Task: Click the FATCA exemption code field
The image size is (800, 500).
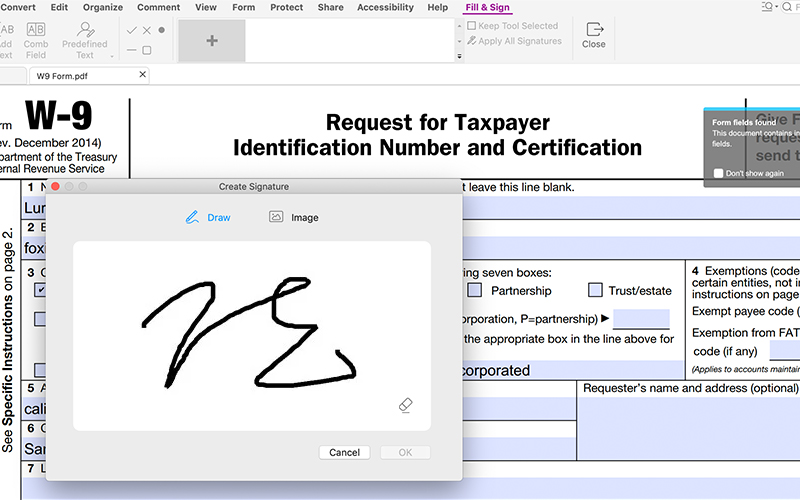Action: coord(785,351)
